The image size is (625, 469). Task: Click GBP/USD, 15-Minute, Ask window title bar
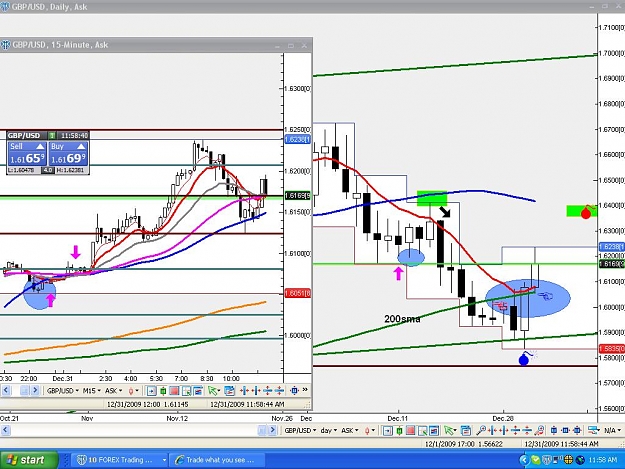pyautogui.click(x=156, y=45)
